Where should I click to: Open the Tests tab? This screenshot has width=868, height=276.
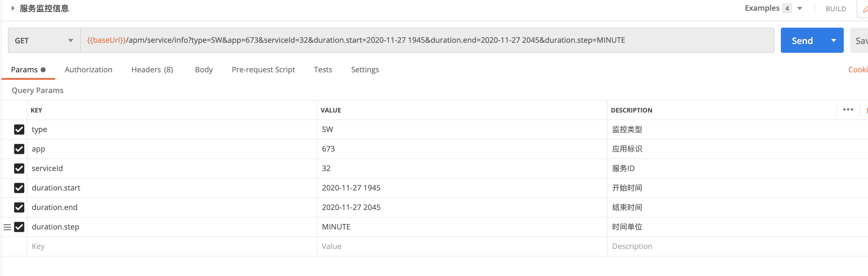tap(323, 70)
